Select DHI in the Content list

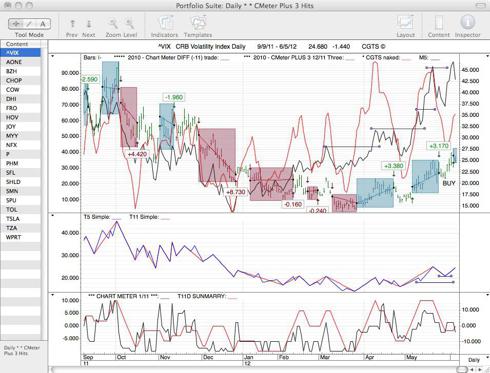pyautogui.click(x=21, y=99)
